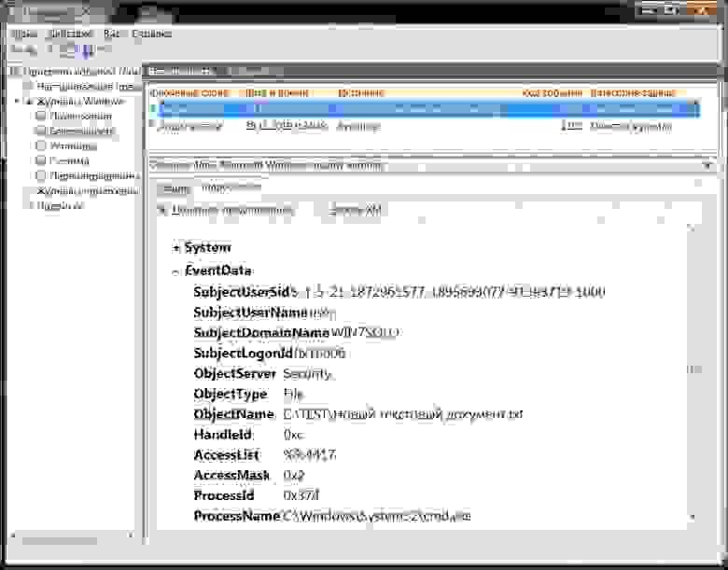Click the Система log icon in tree
The width and height of the screenshot is (728, 570).
click(x=41, y=160)
